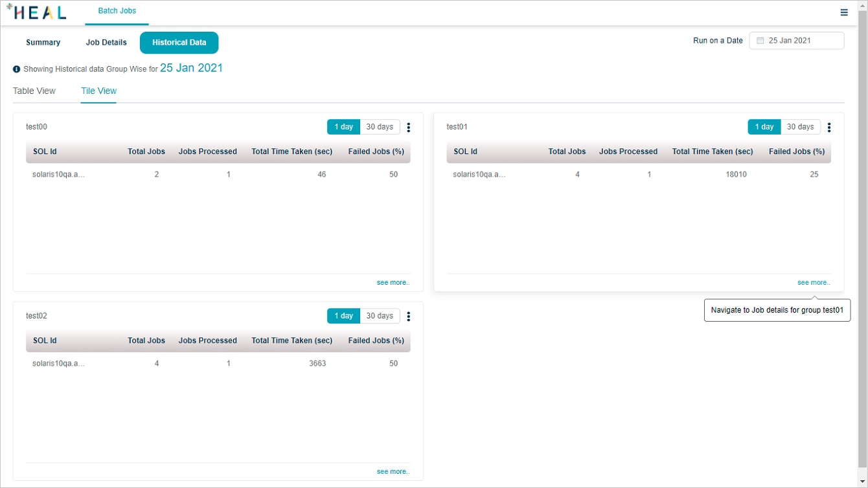
Task: Click Total Time Taken header in test01
Action: pos(713,152)
